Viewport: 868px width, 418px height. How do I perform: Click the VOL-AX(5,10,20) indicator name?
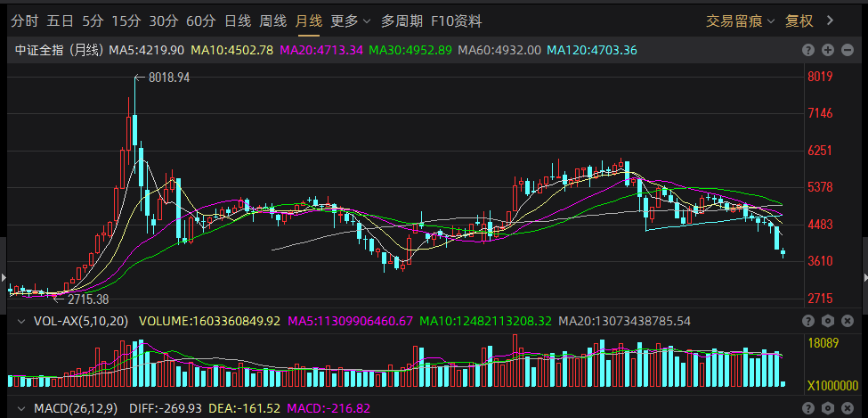[81, 321]
